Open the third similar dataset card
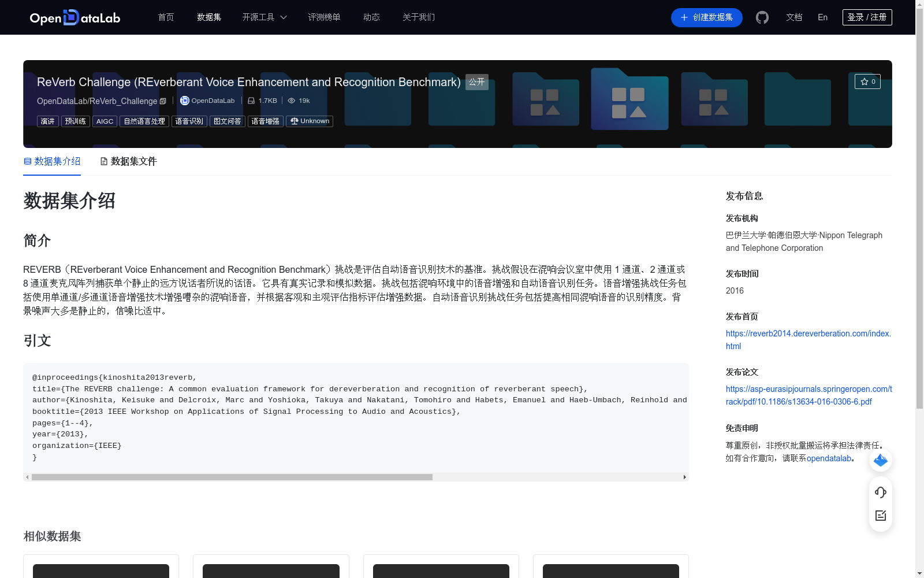 [441, 566]
